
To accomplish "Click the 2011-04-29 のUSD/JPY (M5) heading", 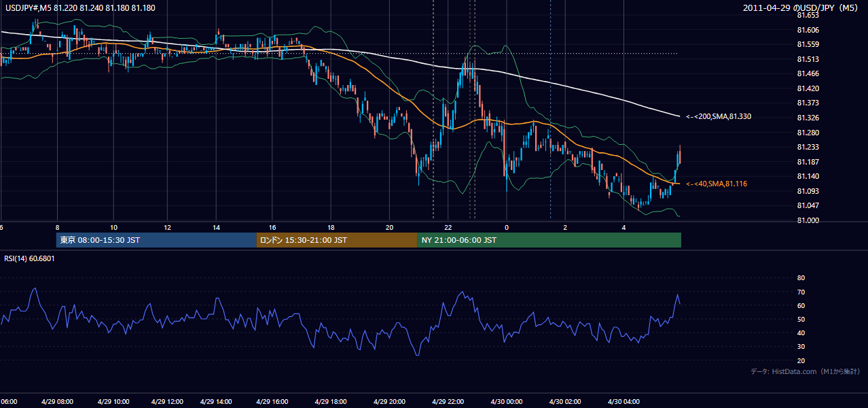I will pyautogui.click(x=801, y=7).
